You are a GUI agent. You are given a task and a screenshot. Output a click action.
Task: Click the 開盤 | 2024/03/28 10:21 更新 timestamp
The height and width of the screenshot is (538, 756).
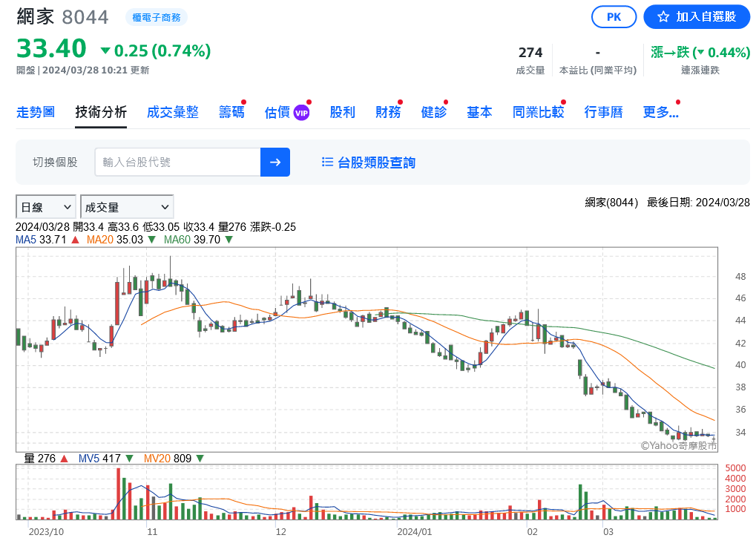click(83, 70)
